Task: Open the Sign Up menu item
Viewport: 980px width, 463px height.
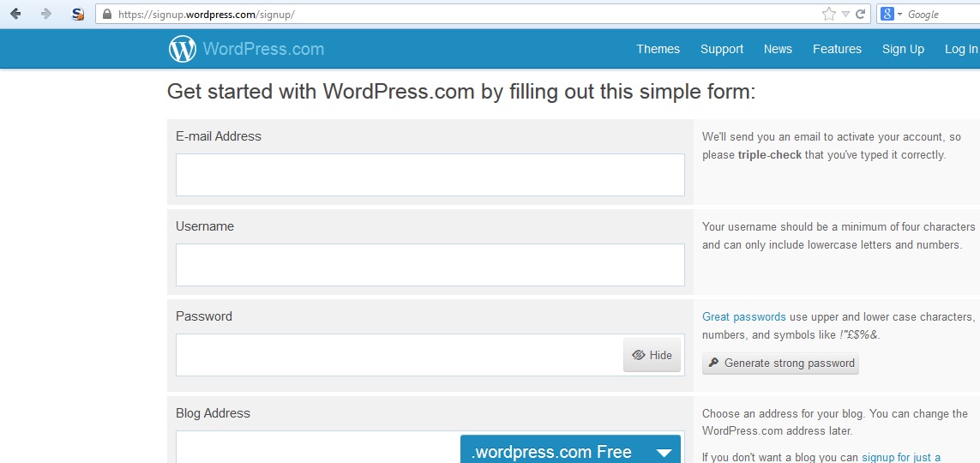Action: click(903, 49)
